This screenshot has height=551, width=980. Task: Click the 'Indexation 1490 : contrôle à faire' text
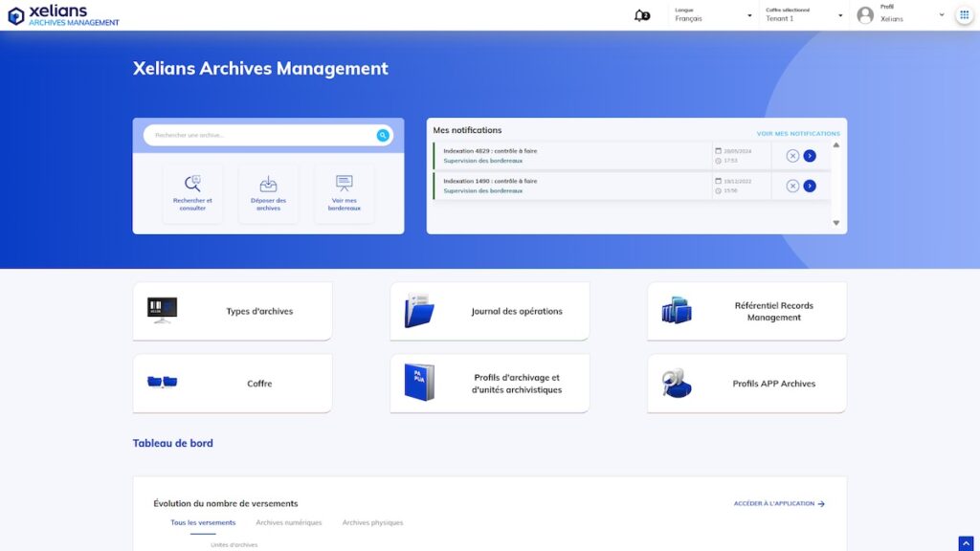coord(490,181)
